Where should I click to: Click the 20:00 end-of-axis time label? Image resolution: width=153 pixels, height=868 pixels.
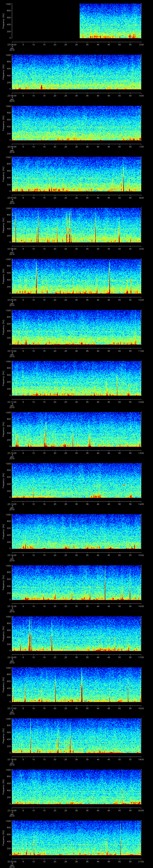click(141, 810)
